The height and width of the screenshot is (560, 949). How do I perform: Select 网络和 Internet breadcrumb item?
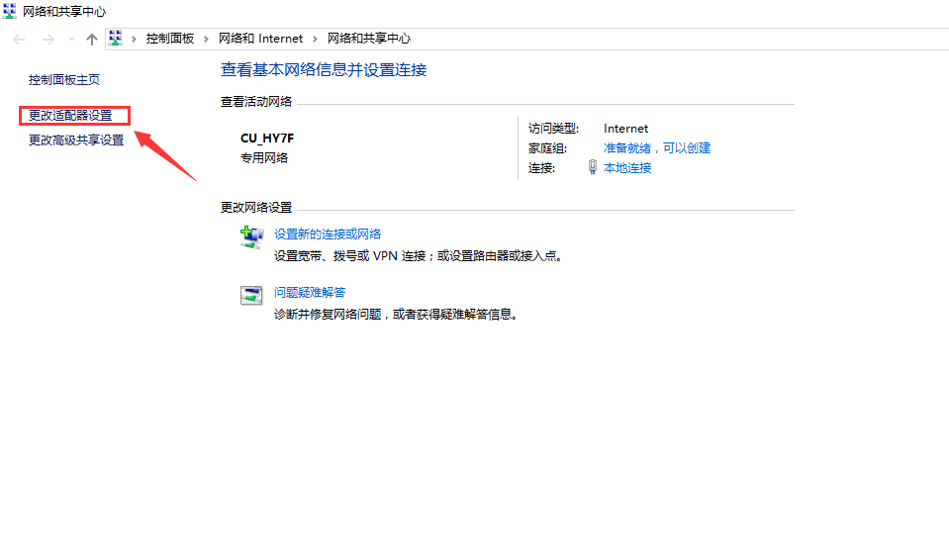coord(260,39)
